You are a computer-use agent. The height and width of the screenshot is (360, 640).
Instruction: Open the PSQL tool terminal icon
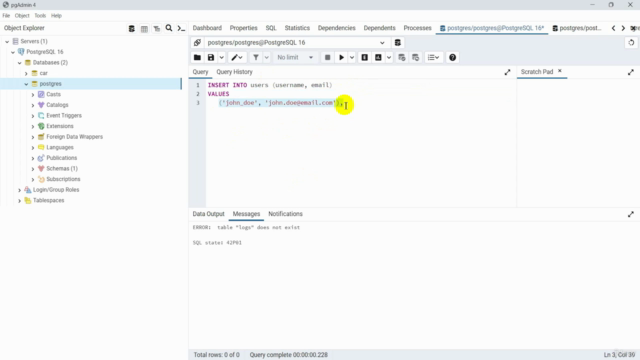coord(181,29)
